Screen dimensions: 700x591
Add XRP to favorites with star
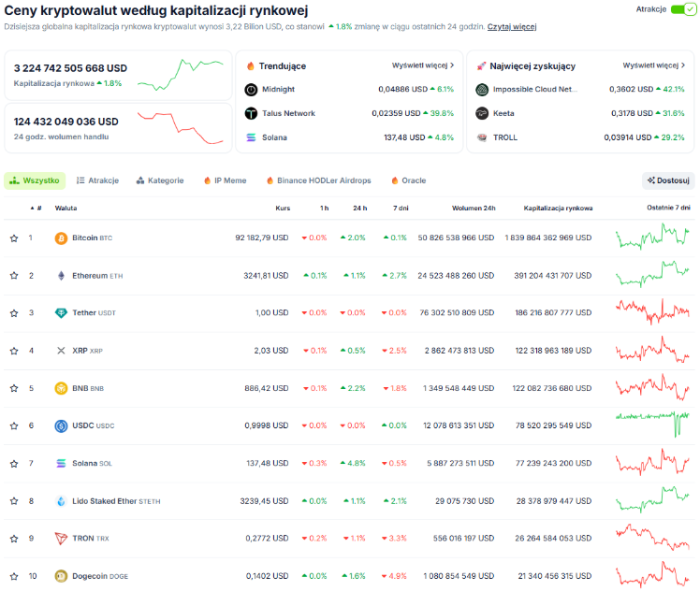click(x=14, y=351)
